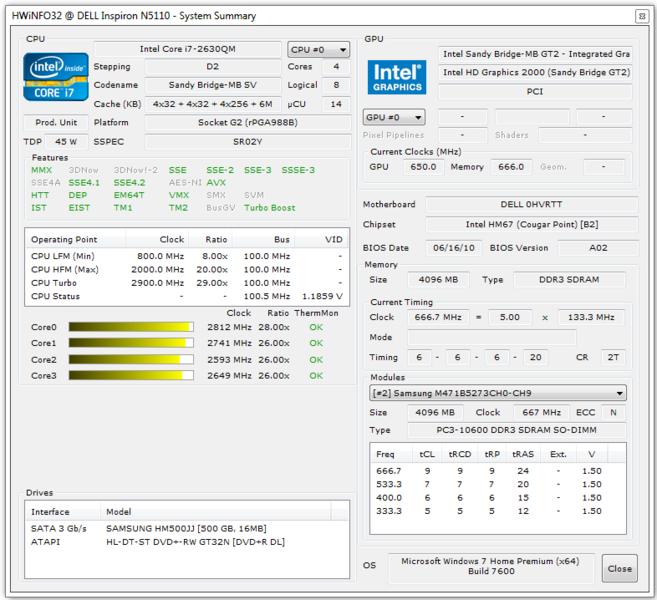Click the Core0 usage bar
This screenshot has height=600, width=657.
coord(131,327)
